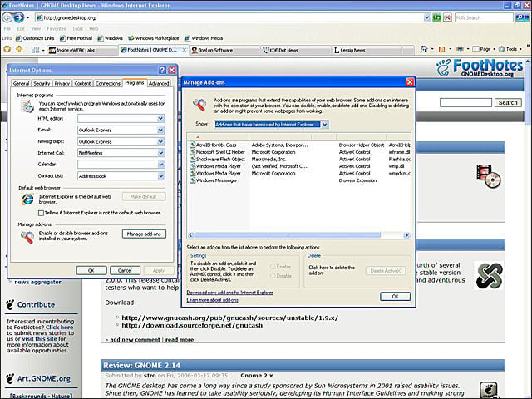Click 'Download new add-ons for Internet Explorer' link

[229, 293]
